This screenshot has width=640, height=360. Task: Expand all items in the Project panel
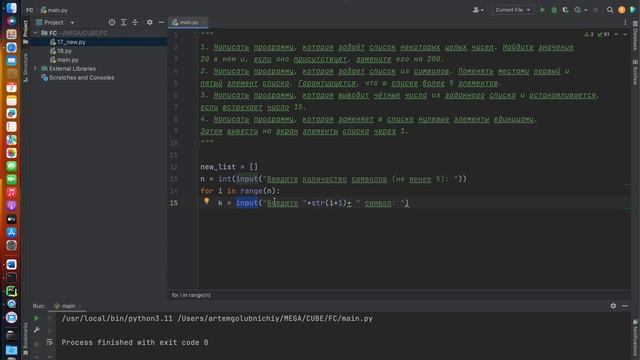click(123, 22)
